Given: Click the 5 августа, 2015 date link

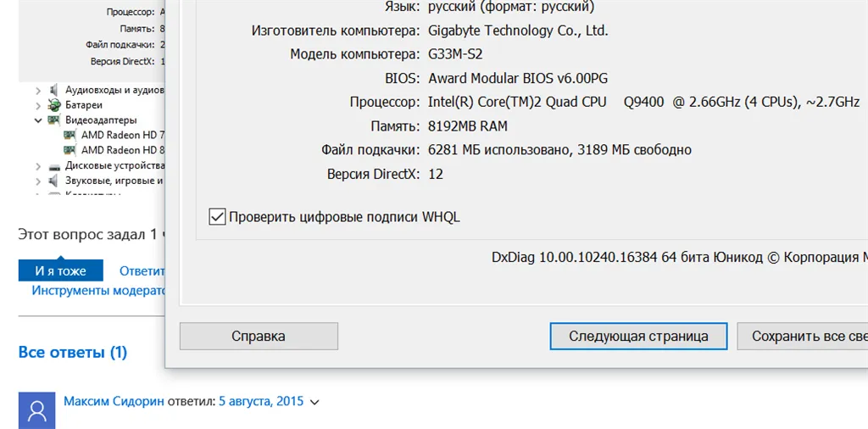Looking at the screenshot, I should click(260, 401).
